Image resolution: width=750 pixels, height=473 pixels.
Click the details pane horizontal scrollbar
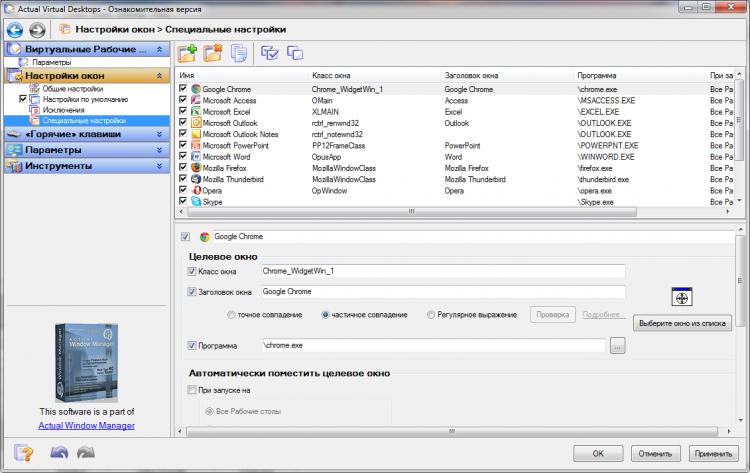coord(452,431)
